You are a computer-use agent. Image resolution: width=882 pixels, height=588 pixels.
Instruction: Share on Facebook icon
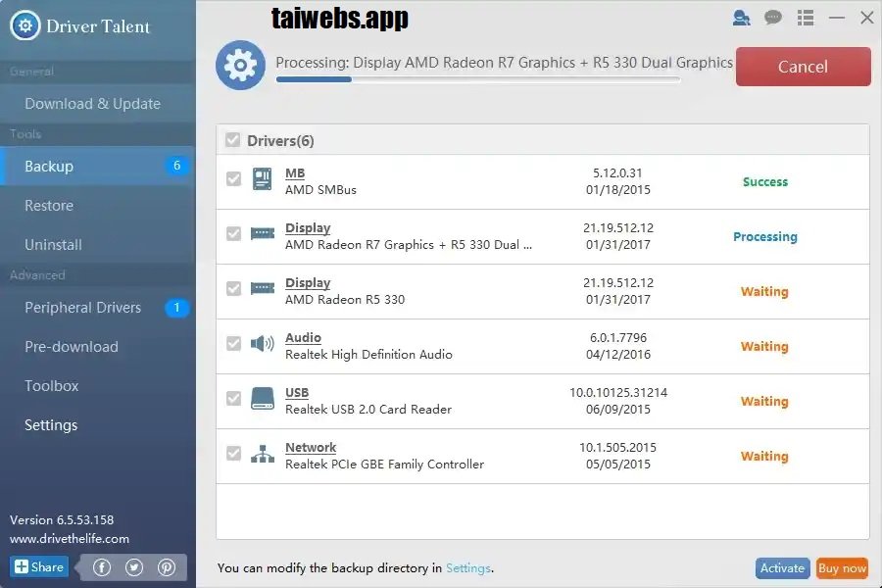[102, 567]
